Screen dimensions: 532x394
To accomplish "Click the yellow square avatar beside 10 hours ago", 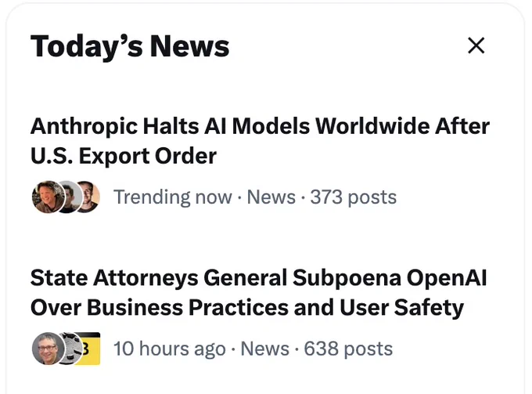I will tap(90, 349).
